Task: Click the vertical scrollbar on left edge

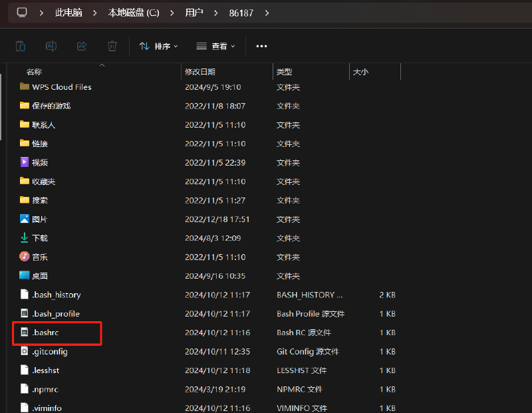Action: click(x=1, y=107)
